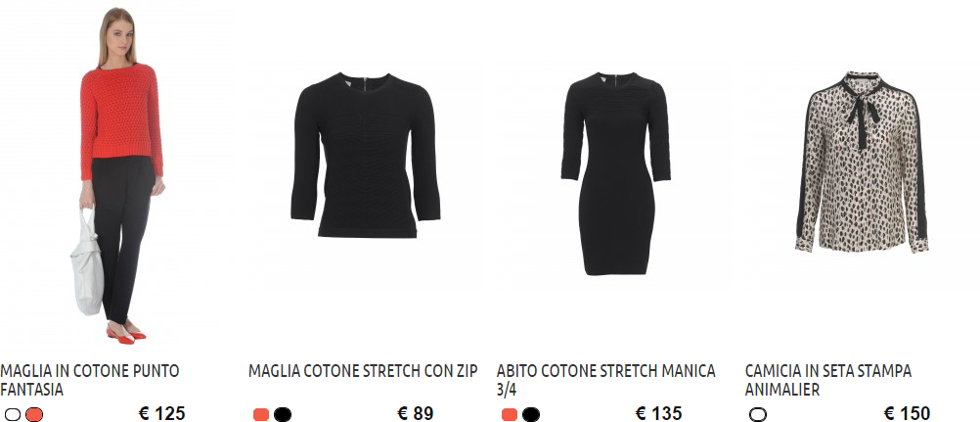980x422 pixels.
Task: Choose black swatch for Maglia Stretch con Zip
Action: (x=283, y=414)
